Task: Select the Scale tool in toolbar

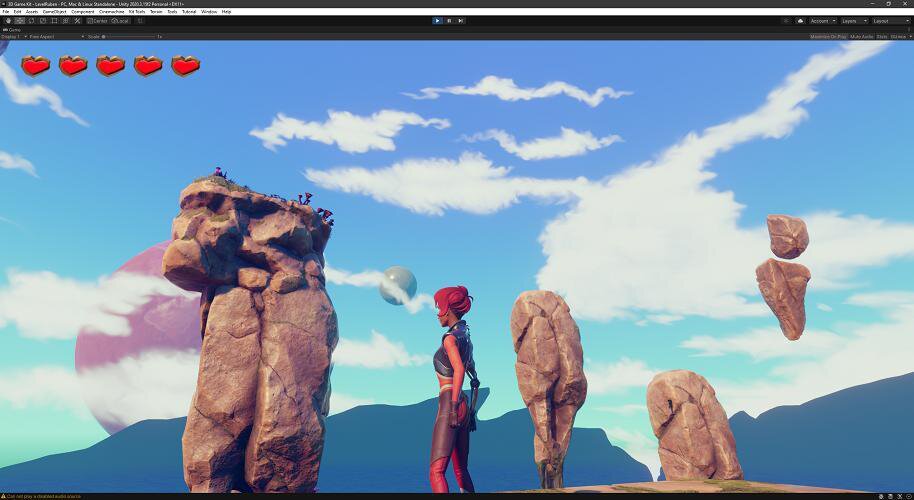Action: coord(43,20)
